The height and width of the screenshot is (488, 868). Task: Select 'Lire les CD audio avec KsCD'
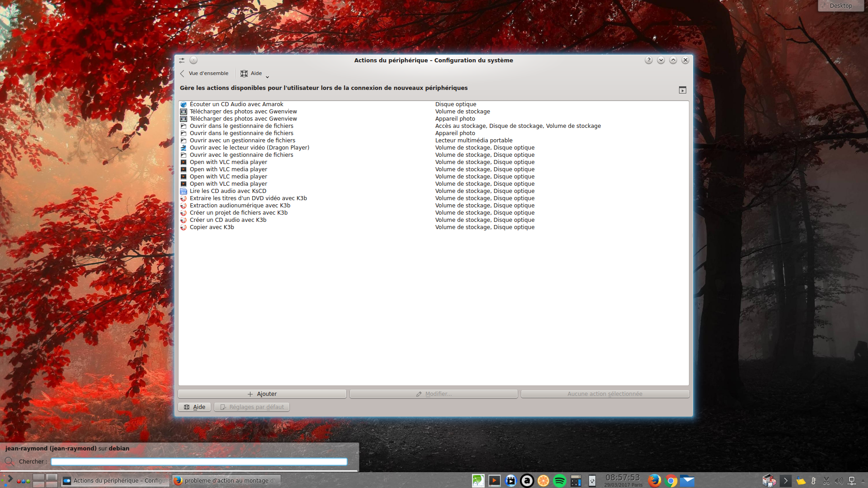[228, 191]
